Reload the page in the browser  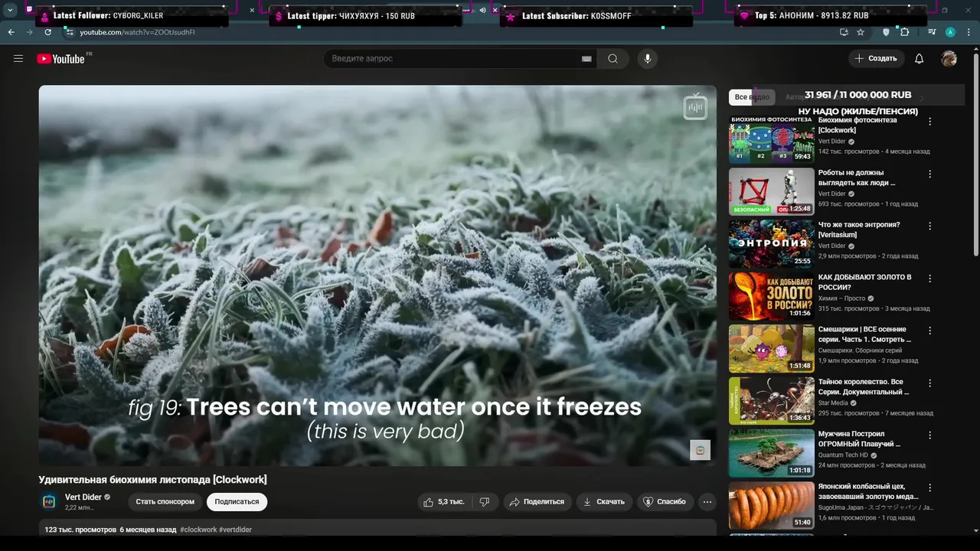pyautogui.click(x=47, y=32)
